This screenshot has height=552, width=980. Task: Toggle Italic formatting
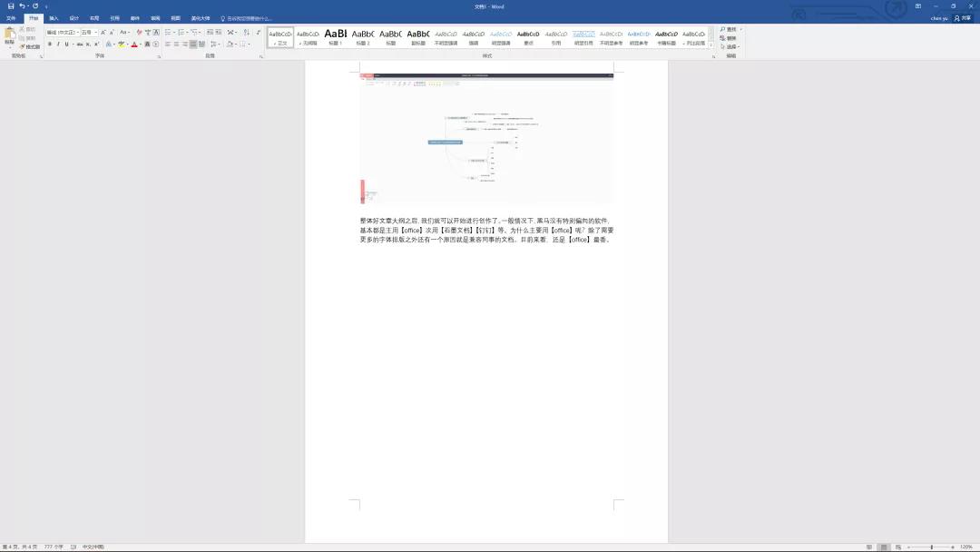(58, 44)
